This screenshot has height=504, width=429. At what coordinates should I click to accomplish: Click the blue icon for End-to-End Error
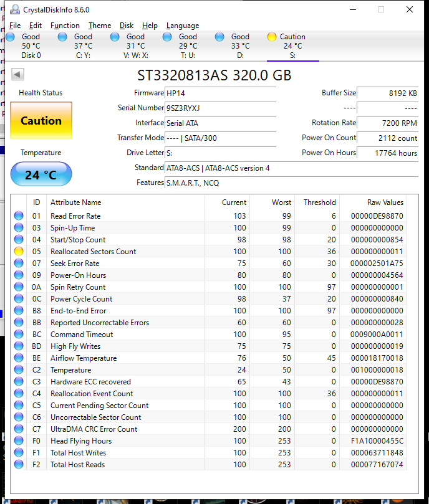(x=19, y=310)
